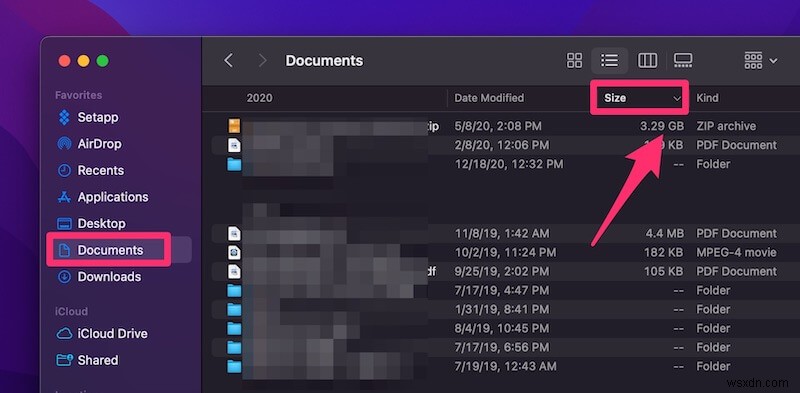Zoom the Finder window with green button
Screen dimensions: 800x393
click(103, 61)
